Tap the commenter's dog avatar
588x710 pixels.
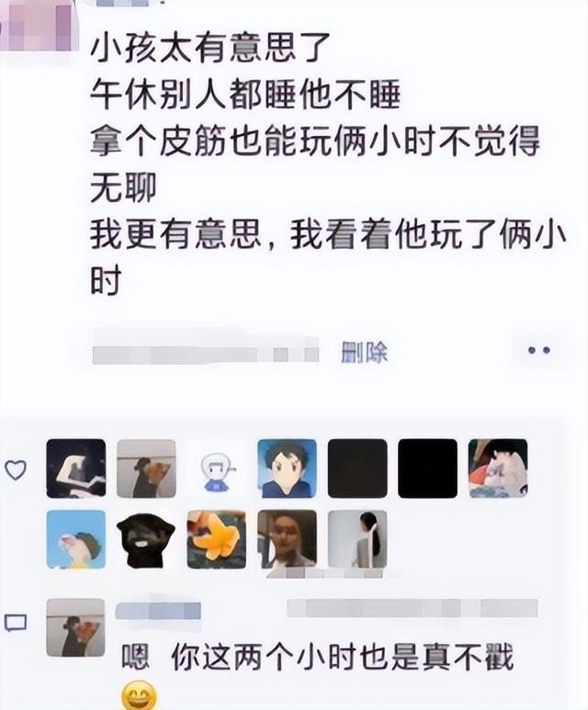pyautogui.click(x=75, y=627)
